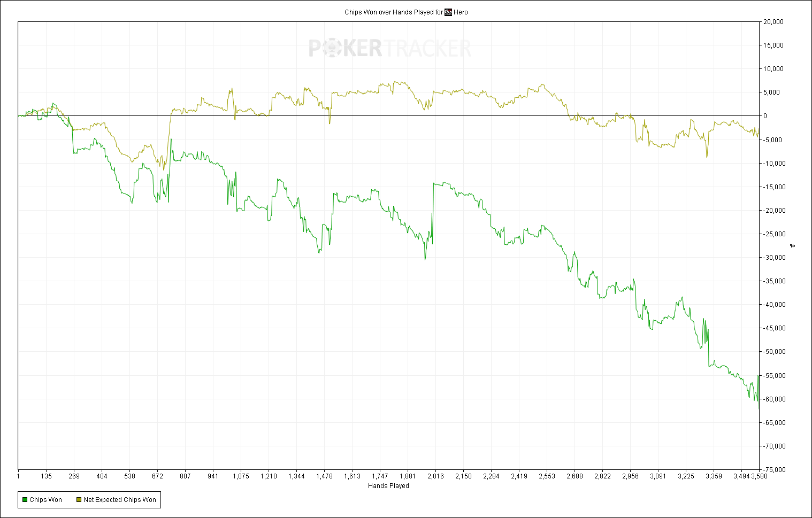Click the x-axis tick label '538'
This screenshot has height=518, width=812.
point(130,476)
